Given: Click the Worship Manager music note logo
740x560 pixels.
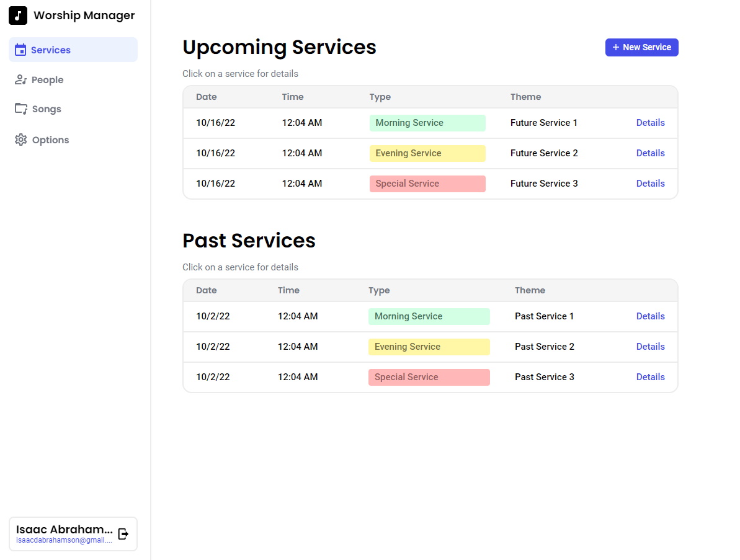Looking at the screenshot, I should point(18,16).
